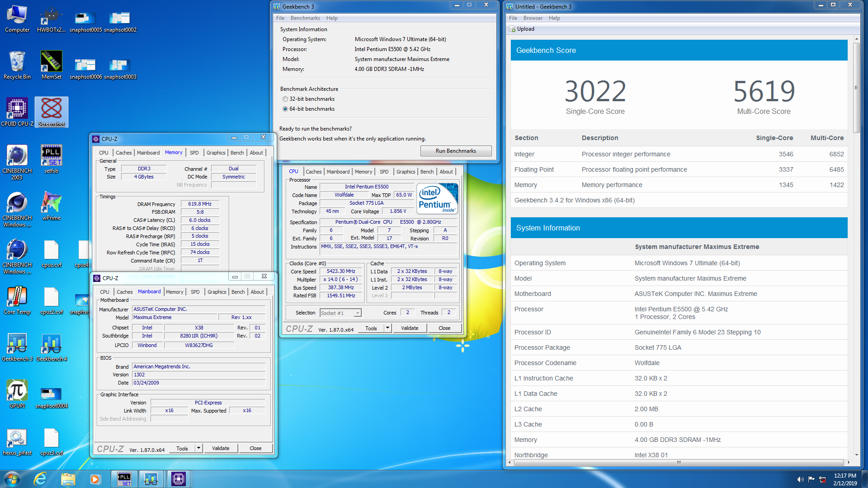Click the Run Benchmarks button
The image size is (868, 488).
click(456, 151)
